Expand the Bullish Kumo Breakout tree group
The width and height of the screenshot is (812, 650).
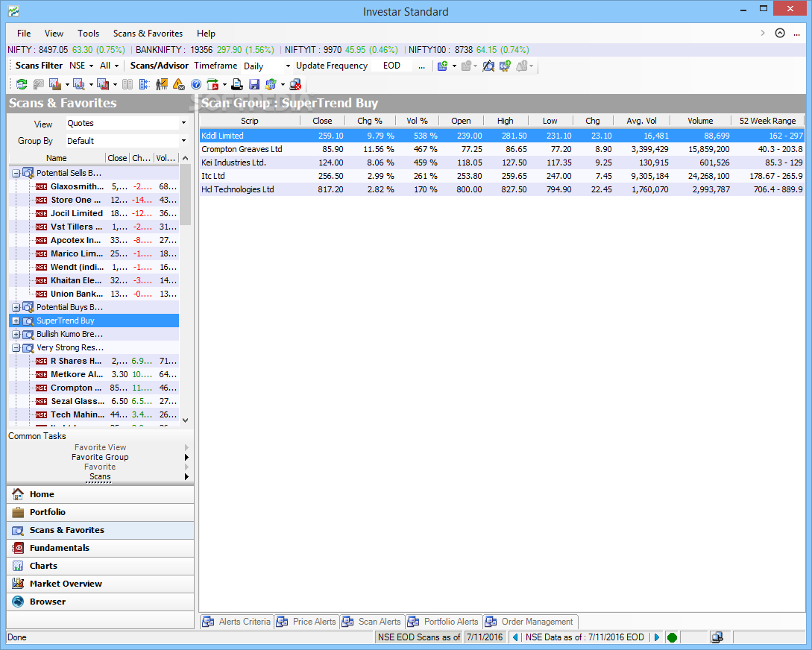click(x=16, y=334)
